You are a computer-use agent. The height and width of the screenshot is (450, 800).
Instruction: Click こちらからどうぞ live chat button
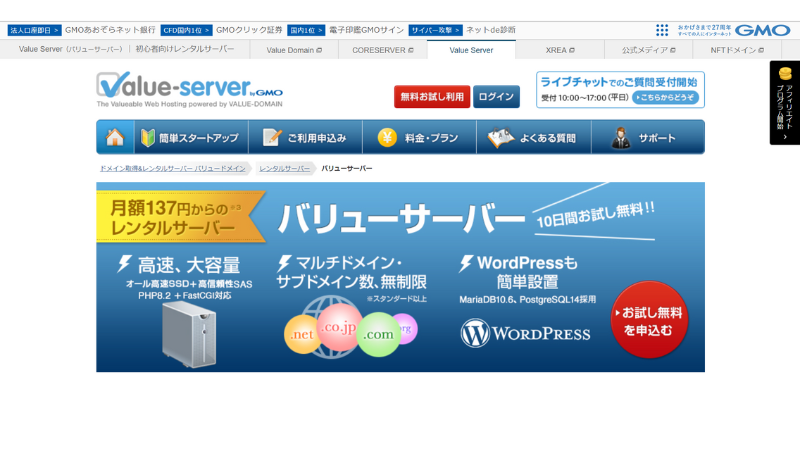coord(665,97)
